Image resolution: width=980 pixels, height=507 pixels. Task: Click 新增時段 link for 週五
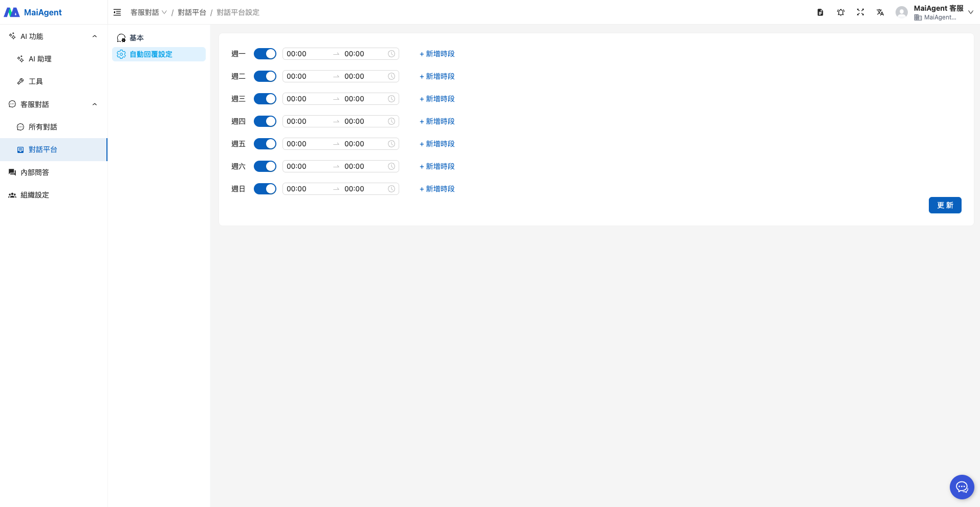pos(437,144)
